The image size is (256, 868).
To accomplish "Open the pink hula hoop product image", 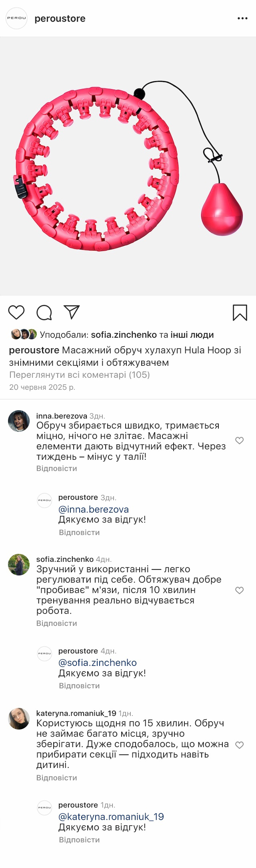I will pos(128,166).
